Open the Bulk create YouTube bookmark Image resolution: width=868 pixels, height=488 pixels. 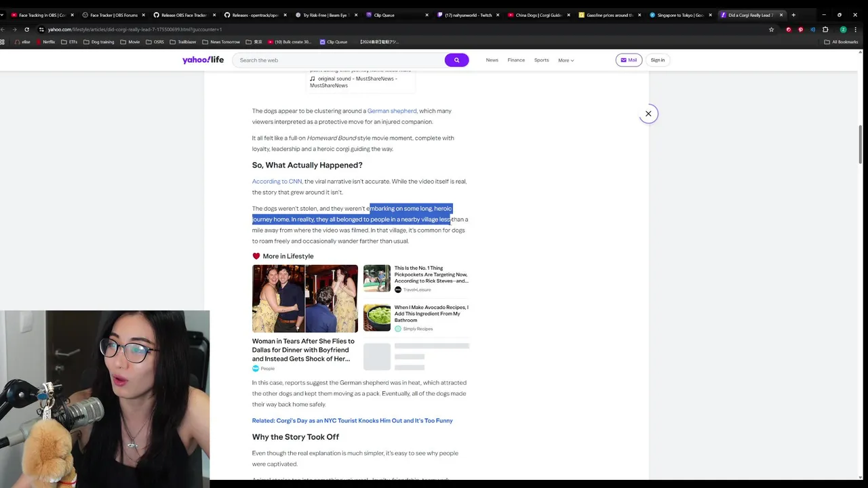click(290, 42)
